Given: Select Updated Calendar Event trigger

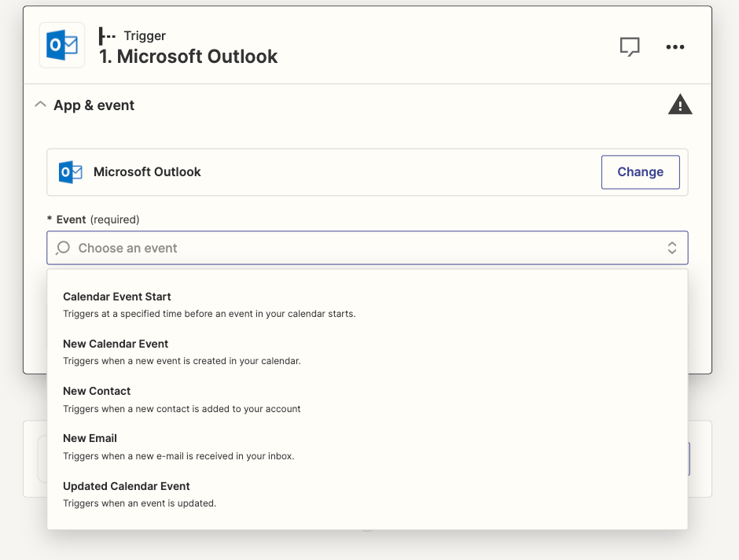Looking at the screenshot, I should [367, 494].
